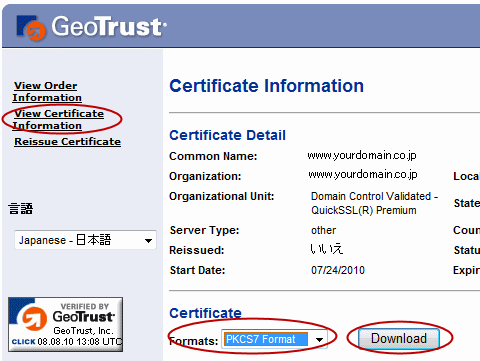Screen dimensions: 480x361
Task: Click the Start Date label
Action: tap(198, 270)
